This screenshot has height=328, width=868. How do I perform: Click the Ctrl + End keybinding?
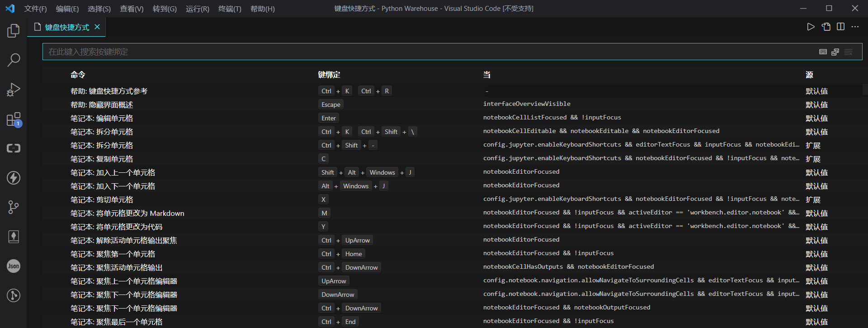[339, 322]
